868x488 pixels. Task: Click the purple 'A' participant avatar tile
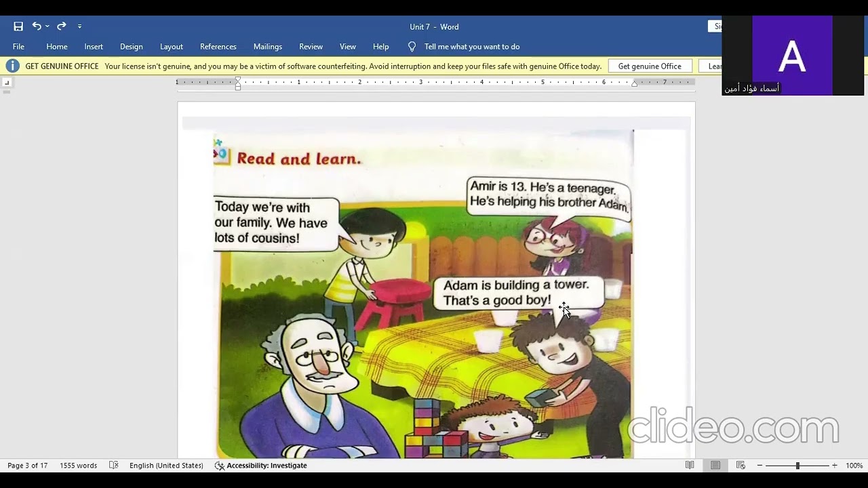[792, 56]
